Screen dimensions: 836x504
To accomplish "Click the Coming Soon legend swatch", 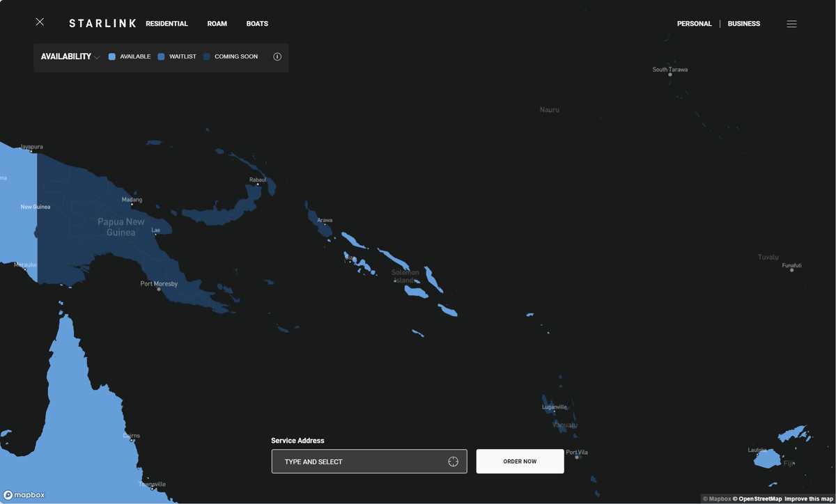I will pos(207,56).
